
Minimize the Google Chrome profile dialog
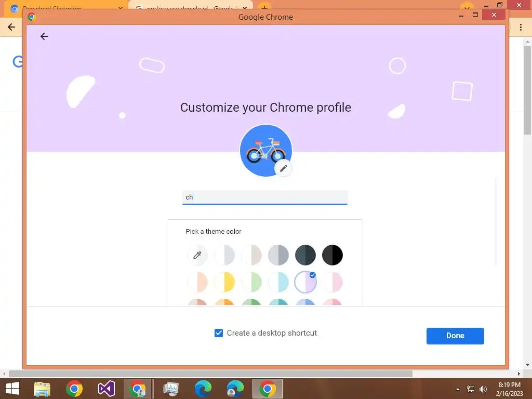(x=461, y=15)
